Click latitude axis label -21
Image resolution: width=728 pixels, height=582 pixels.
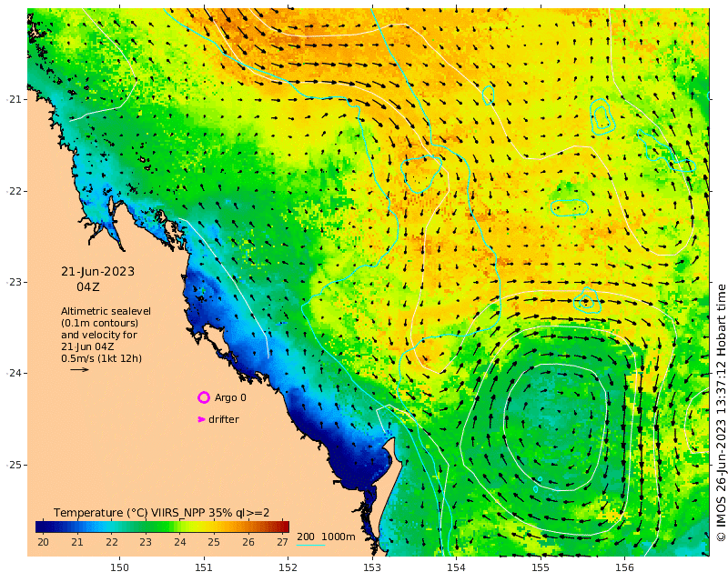[14, 99]
